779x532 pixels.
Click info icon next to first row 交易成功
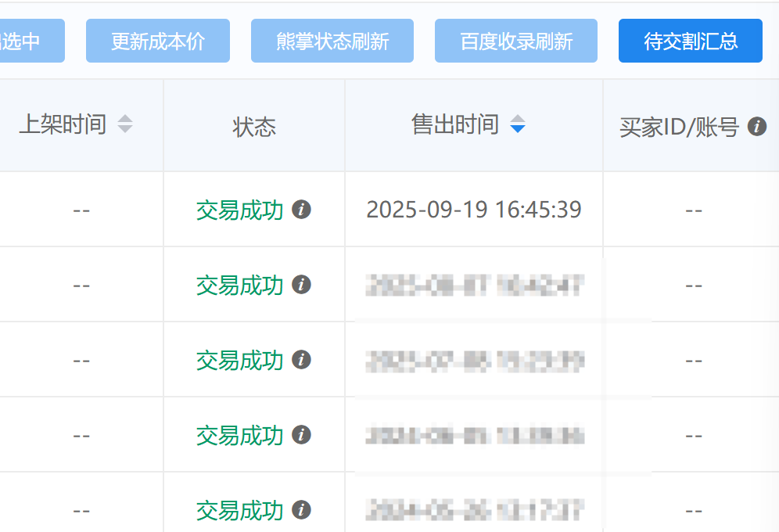[301, 210]
